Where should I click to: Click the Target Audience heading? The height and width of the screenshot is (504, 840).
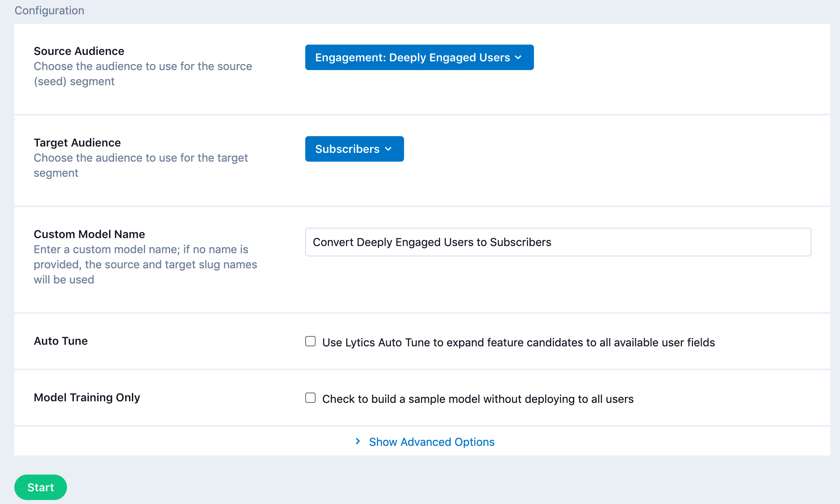[77, 143]
